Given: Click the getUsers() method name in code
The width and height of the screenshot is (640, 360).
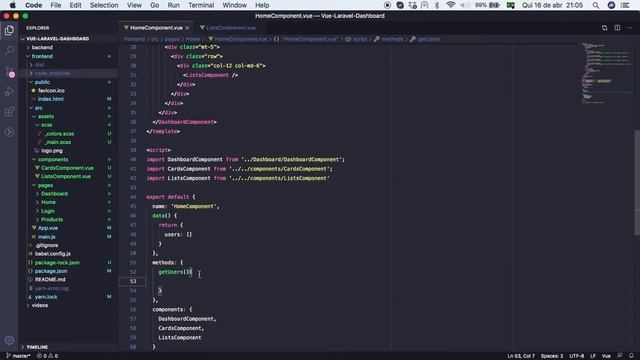Looking at the screenshot, I should pos(171,272).
